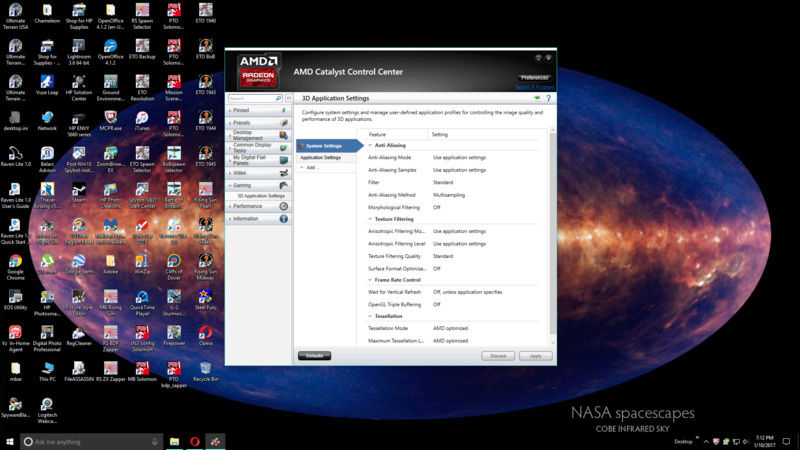Click the Morphological Filtering Off value

point(437,208)
